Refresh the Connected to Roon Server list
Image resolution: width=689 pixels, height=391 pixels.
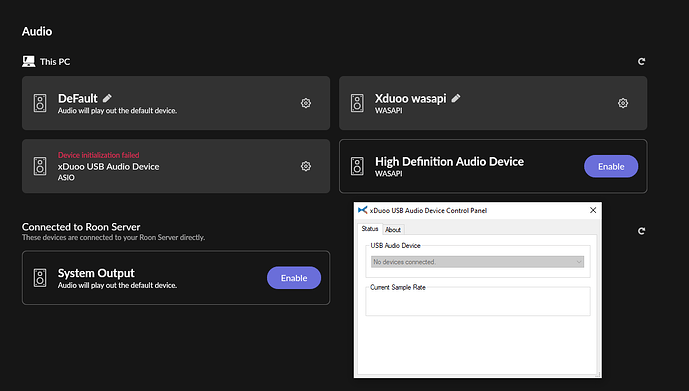click(x=642, y=231)
